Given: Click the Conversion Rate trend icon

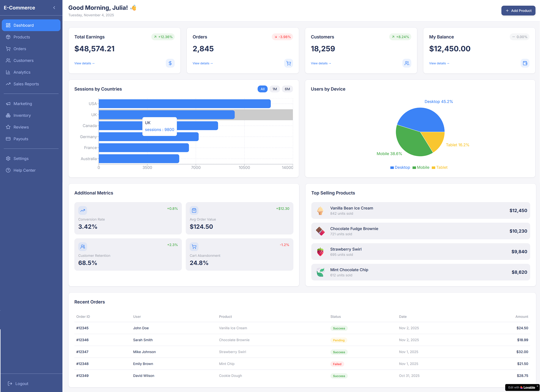Looking at the screenshot, I should click(83, 210).
